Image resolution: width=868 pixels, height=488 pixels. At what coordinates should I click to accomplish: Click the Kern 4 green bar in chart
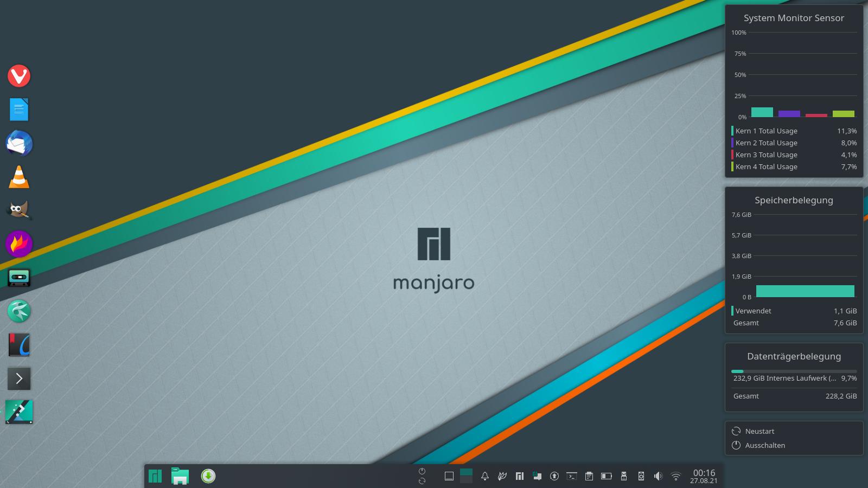(x=844, y=114)
